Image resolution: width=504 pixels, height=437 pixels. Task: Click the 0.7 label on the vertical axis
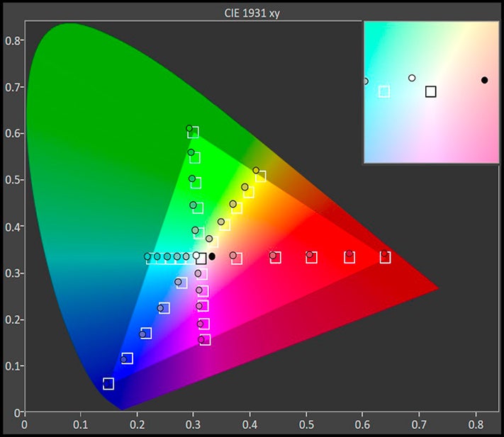pos(12,87)
